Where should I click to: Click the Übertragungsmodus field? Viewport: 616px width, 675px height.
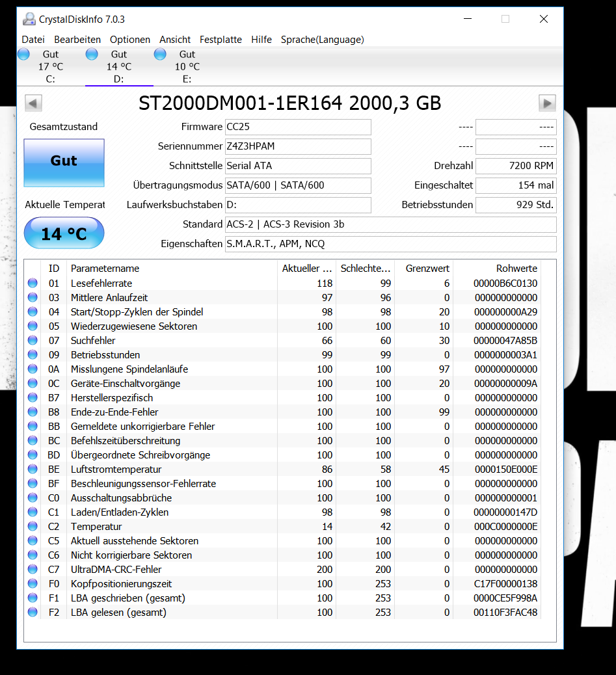[298, 185]
